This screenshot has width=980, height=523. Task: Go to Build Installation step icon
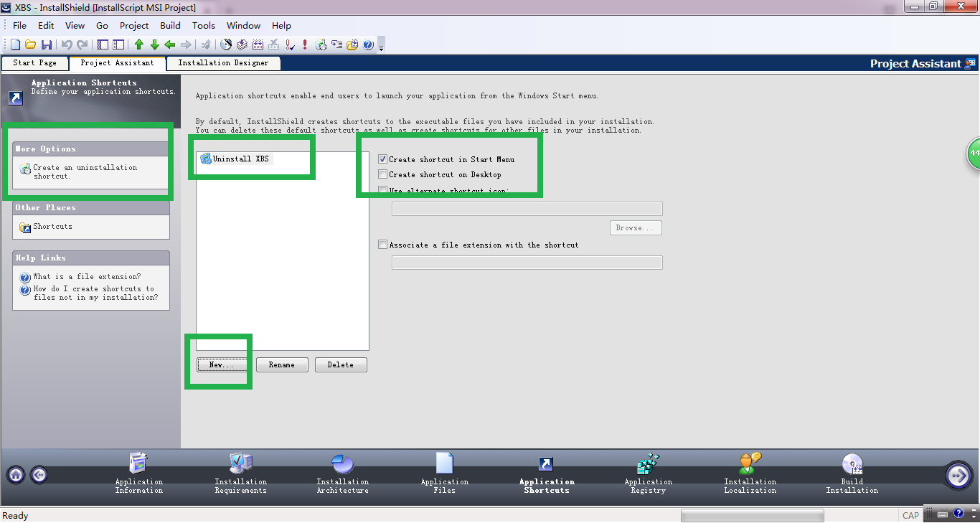pos(852,463)
